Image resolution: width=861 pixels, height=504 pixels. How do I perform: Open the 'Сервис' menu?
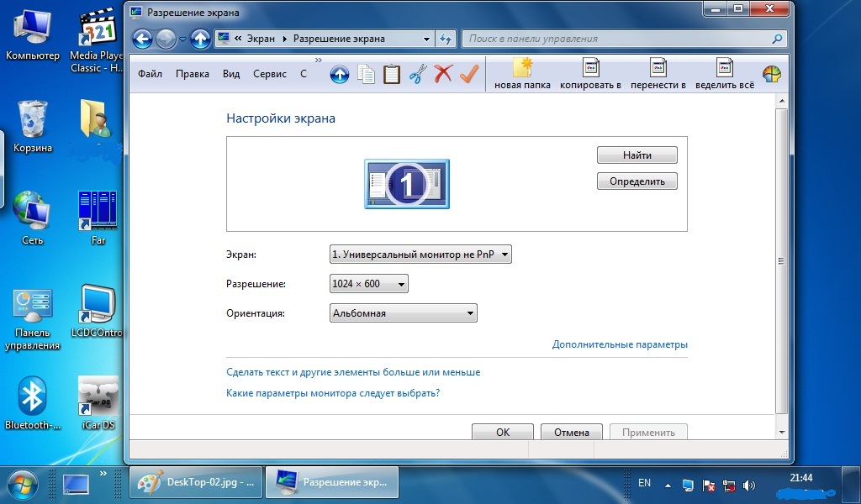[270, 74]
